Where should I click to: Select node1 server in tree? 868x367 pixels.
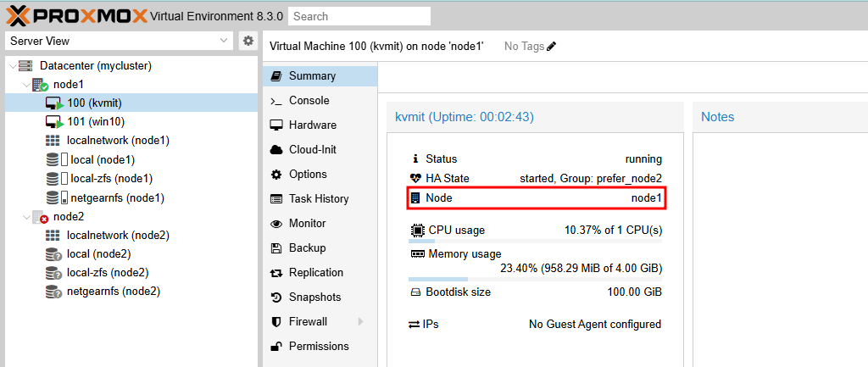69,85
